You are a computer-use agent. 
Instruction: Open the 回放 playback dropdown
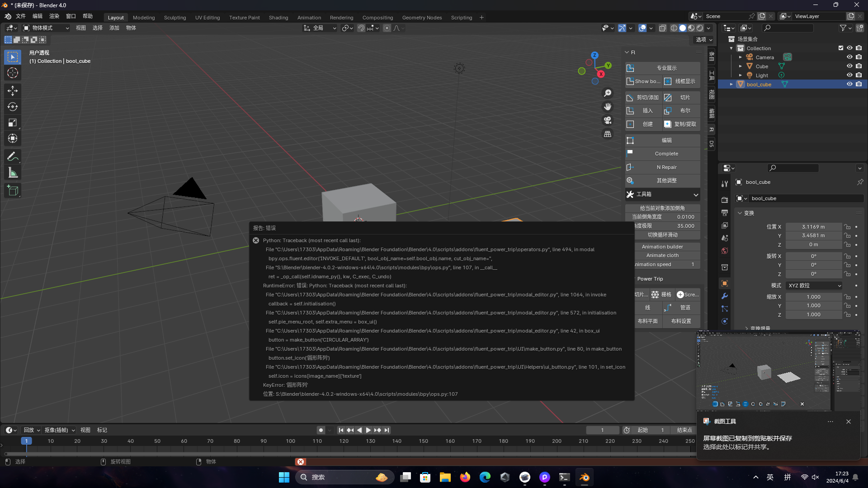coord(32,430)
